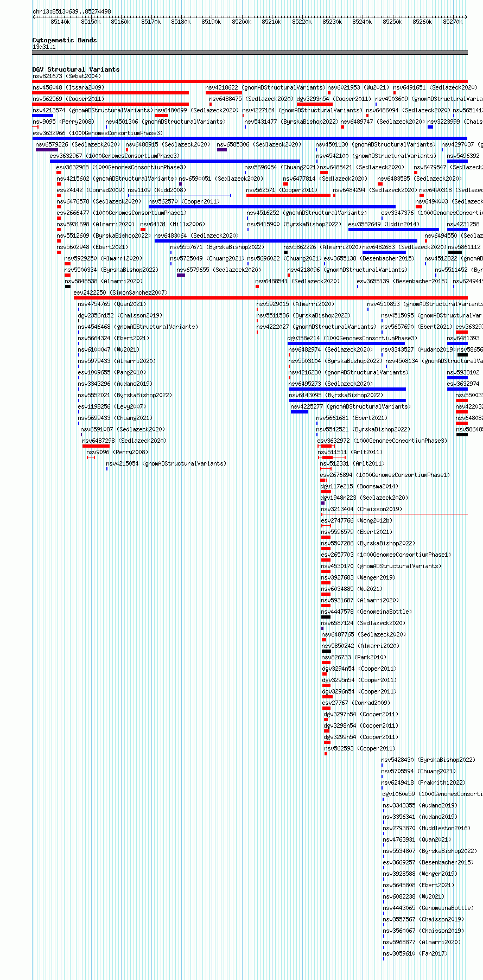483x980 pixels.
Task: Click nsv511511 (Arlt2011) variant label
Action: pos(350,452)
